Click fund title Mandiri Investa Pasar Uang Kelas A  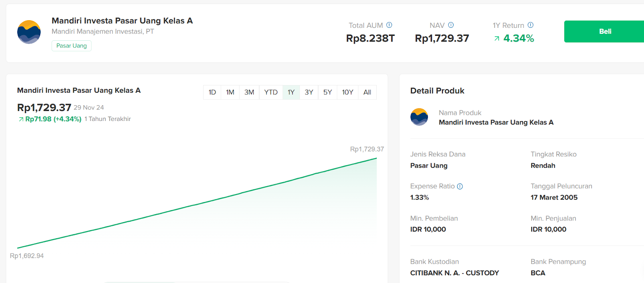[x=122, y=21]
